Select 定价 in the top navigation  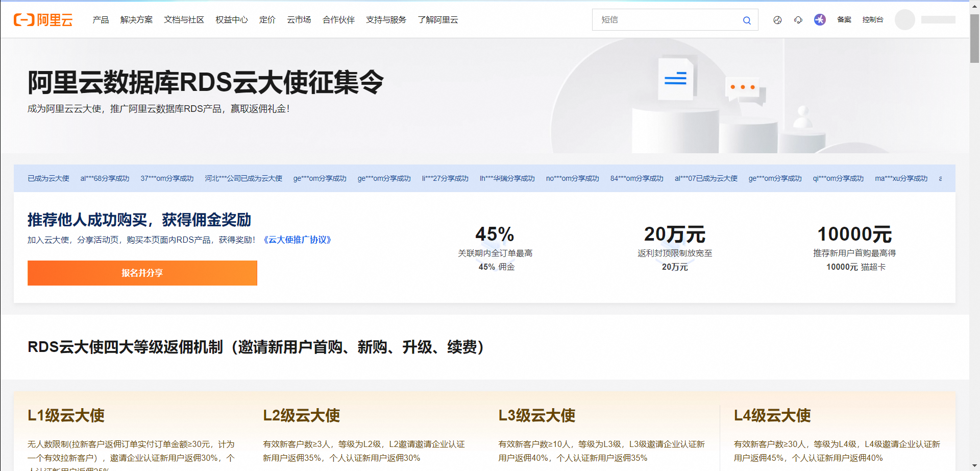coord(267,20)
